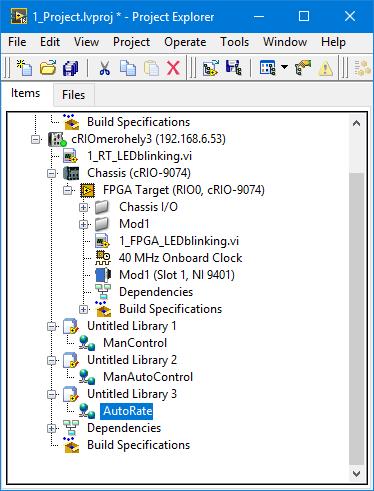Switch to the Files tab
The image size is (374, 491).
pos(74,95)
